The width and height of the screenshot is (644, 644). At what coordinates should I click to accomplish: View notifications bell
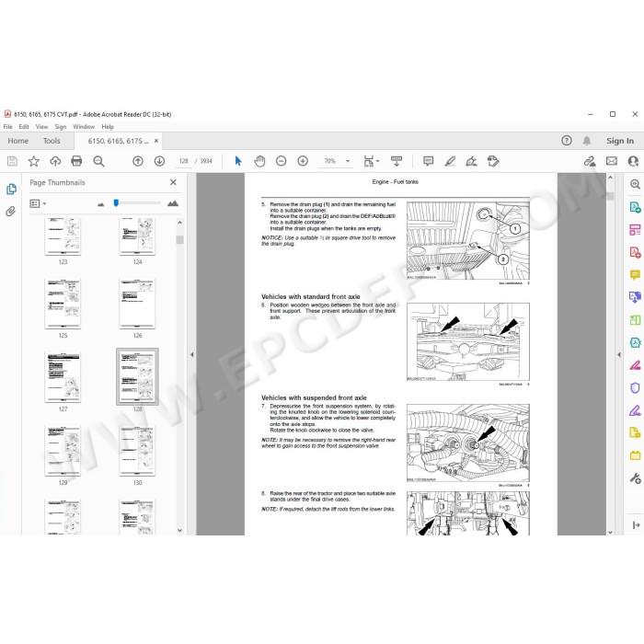[x=587, y=141]
